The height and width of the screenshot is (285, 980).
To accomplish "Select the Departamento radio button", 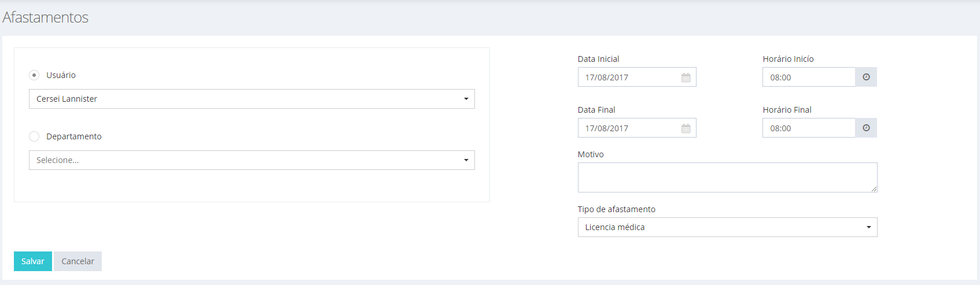I will point(34,136).
